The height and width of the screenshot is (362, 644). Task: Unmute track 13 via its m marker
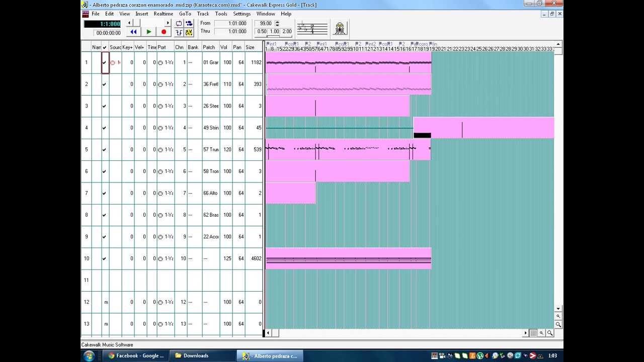[x=106, y=324]
